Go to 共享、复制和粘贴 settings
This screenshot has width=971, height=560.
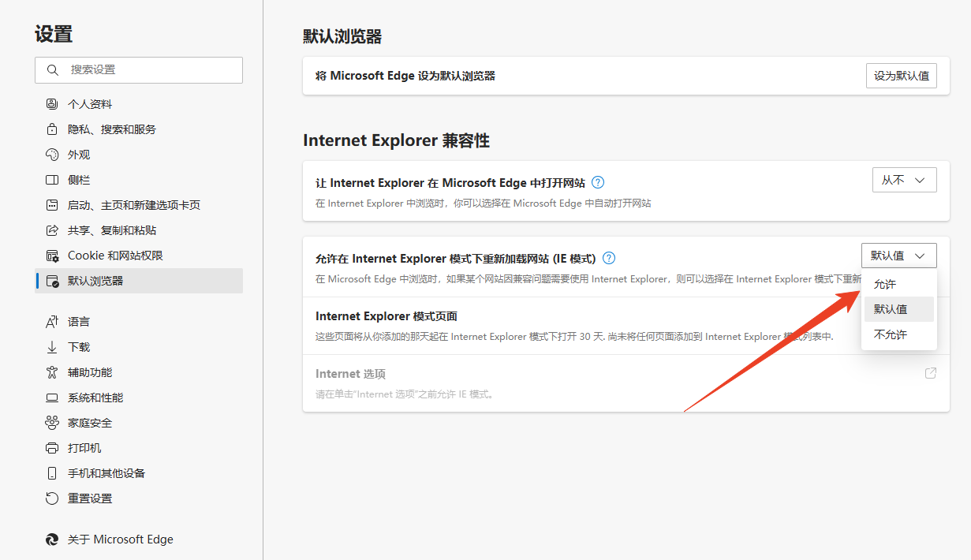coord(139,230)
